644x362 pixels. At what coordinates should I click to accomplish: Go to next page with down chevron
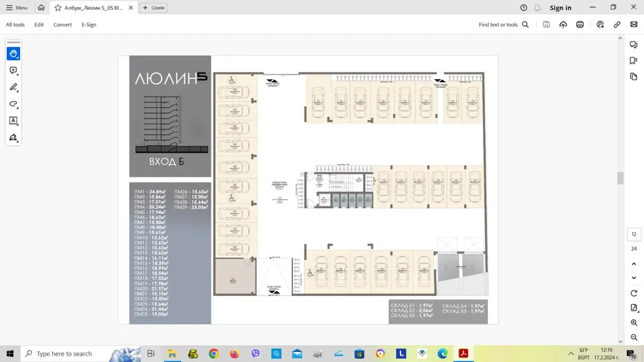634,278
